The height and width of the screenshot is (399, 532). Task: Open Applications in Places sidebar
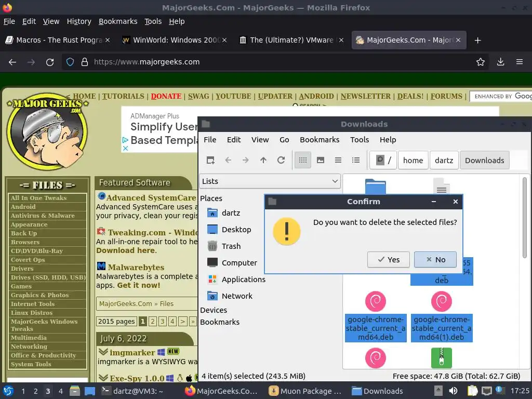tap(236, 279)
